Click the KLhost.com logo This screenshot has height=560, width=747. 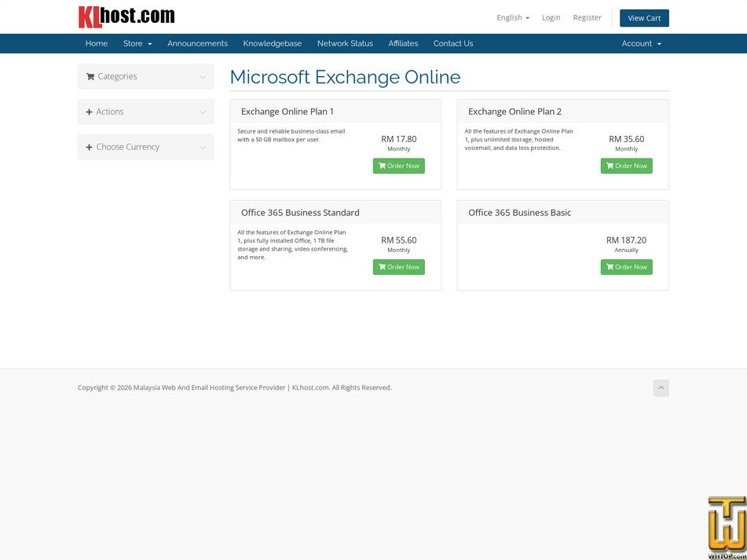coord(126,17)
